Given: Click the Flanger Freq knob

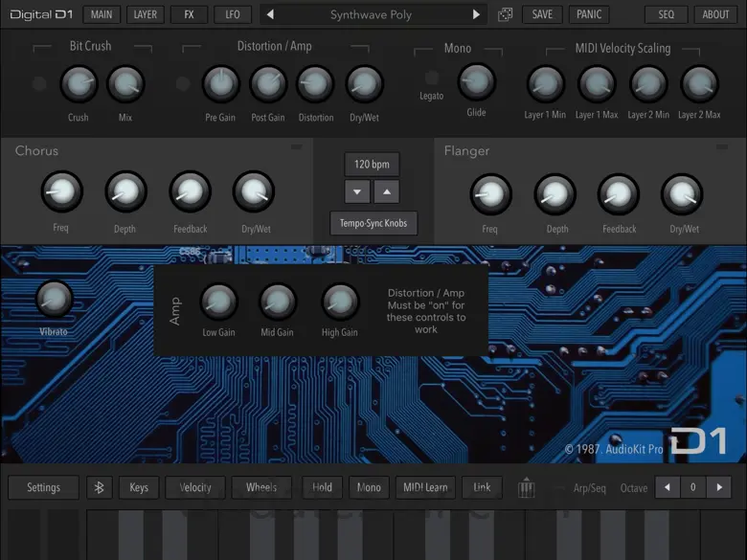Looking at the screenshot, I should [x=490, y=193].
